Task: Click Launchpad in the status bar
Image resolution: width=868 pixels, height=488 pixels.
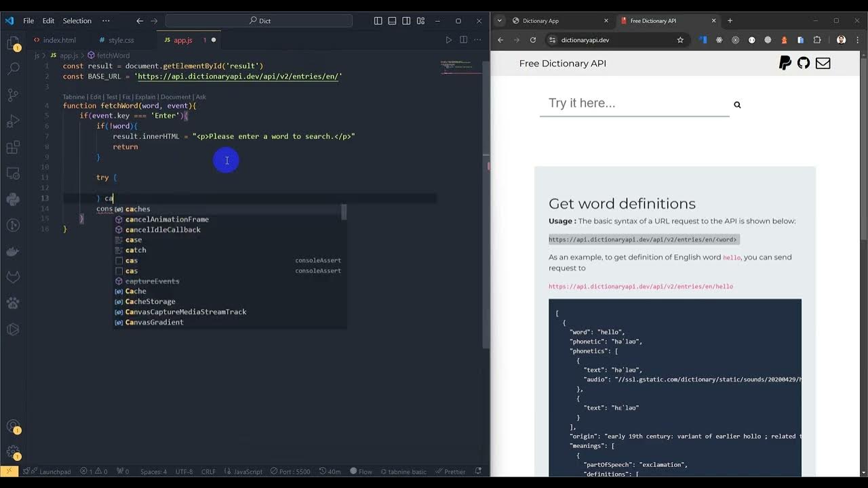Action: tap(50, 471)
